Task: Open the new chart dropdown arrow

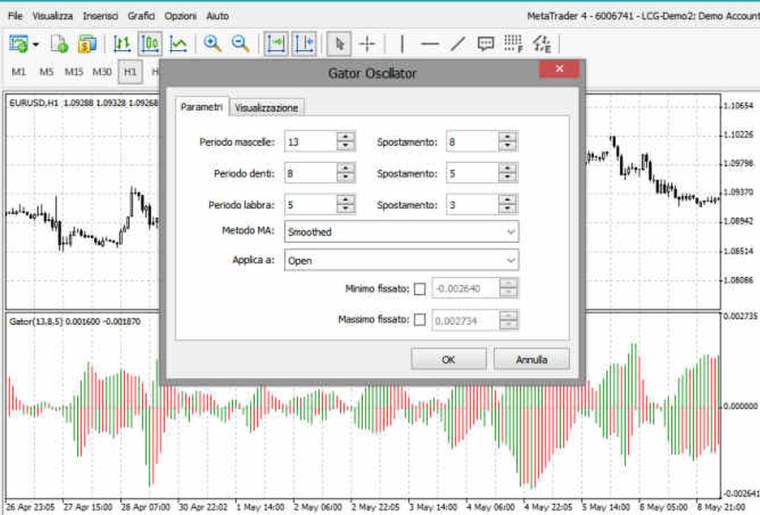Action: [36, 44]
